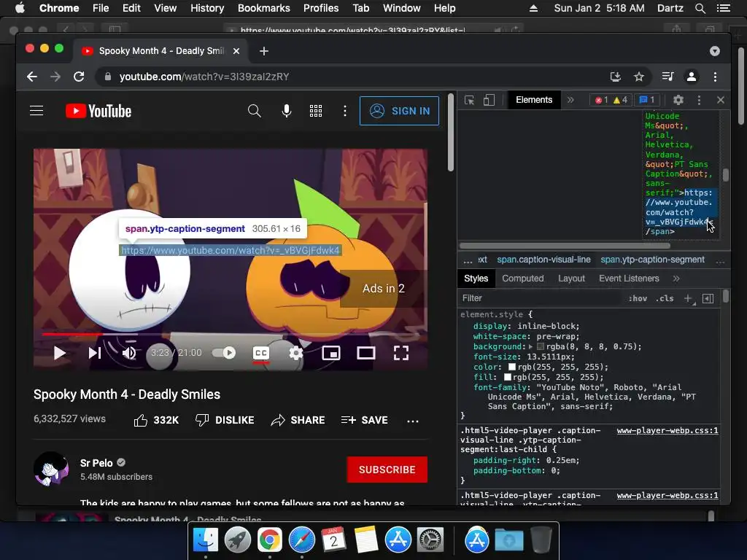The width and height of the screenshot is (747, 560).
Task: Click the SIGN IN button
Action: click(x=399, y=111)
